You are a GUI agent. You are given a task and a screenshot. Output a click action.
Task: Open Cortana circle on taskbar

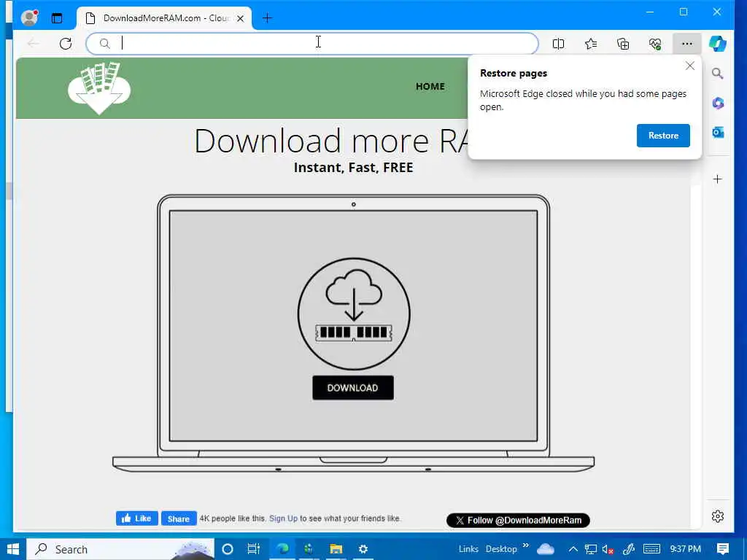click(x=228, y=549)
